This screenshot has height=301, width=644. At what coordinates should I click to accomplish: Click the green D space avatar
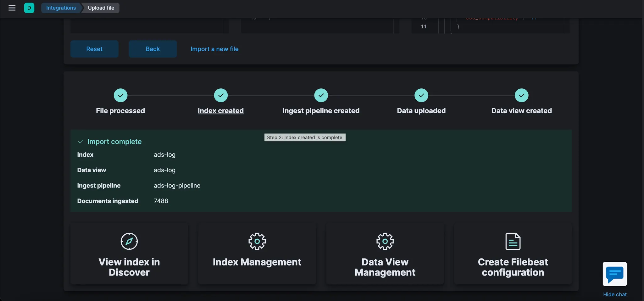29,8
